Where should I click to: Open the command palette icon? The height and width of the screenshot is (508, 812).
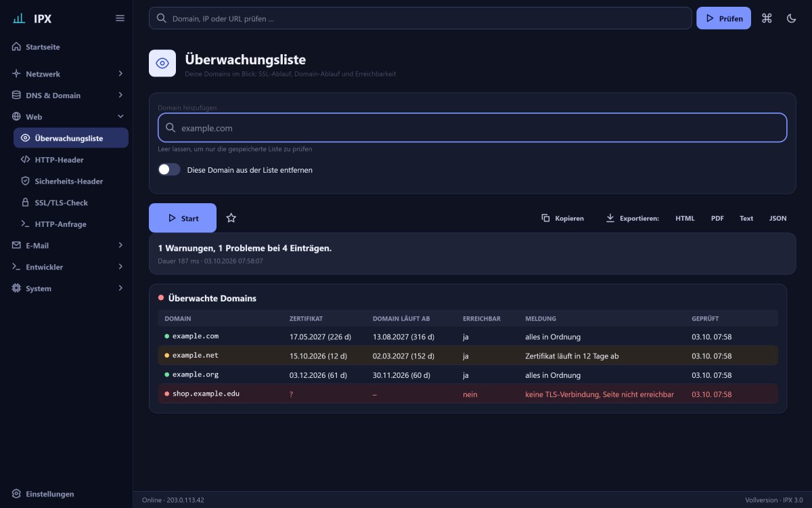[767, 18]
